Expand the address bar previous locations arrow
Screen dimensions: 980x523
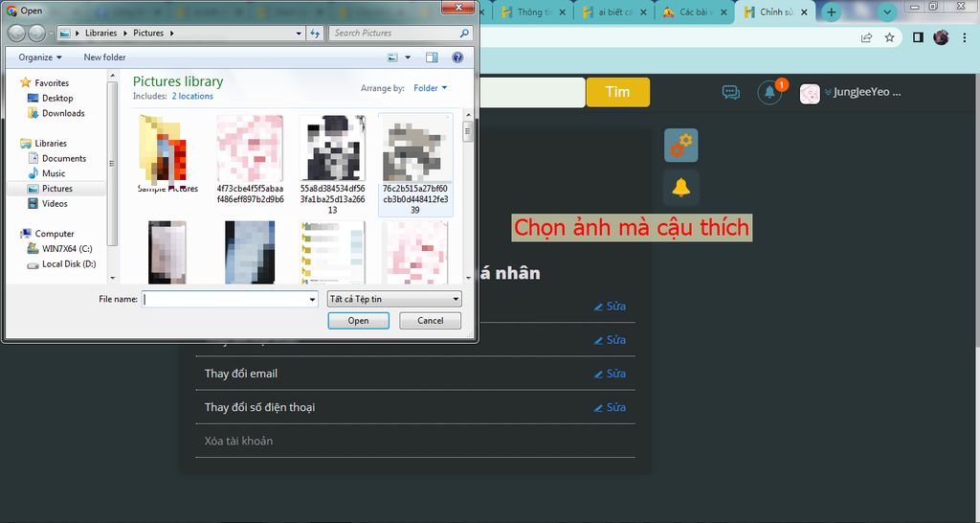[300, 34]
